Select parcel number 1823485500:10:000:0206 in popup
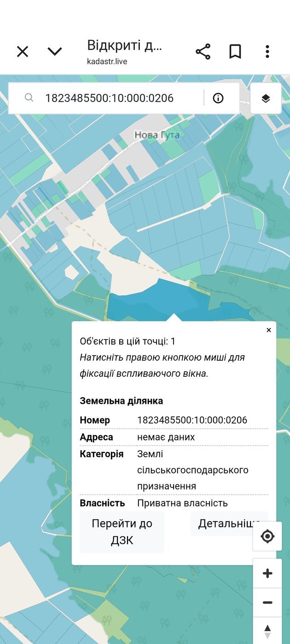The width and height of the screenshot is (290, 644). pyautogui.click(x=192, y=420)
